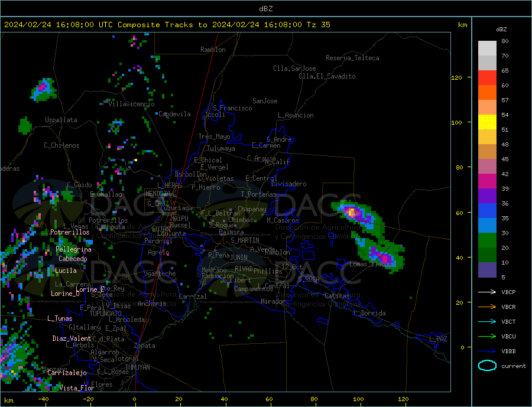
Task: Select the yellow 54 dBZ legend swatch
Action: tap(487, 122)
